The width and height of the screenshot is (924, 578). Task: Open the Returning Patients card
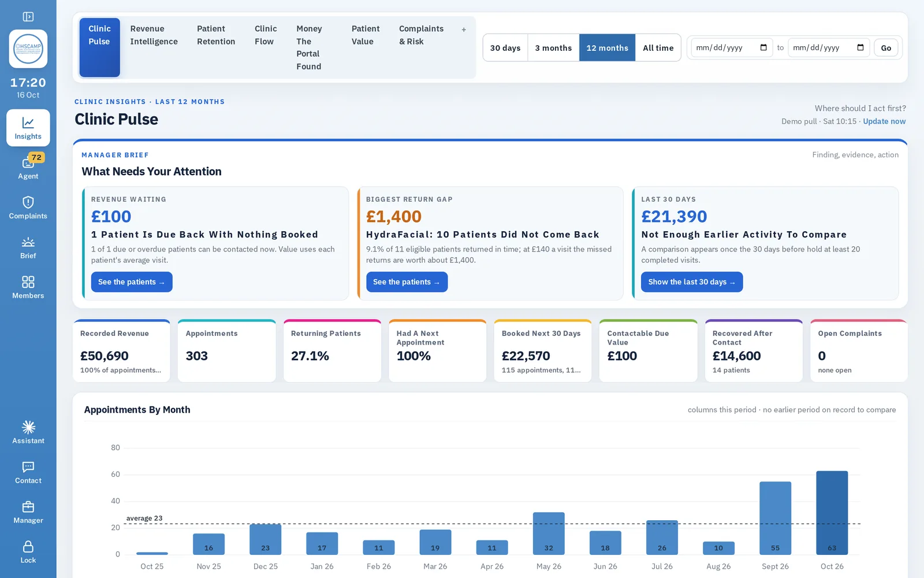[x=332, y=351]
